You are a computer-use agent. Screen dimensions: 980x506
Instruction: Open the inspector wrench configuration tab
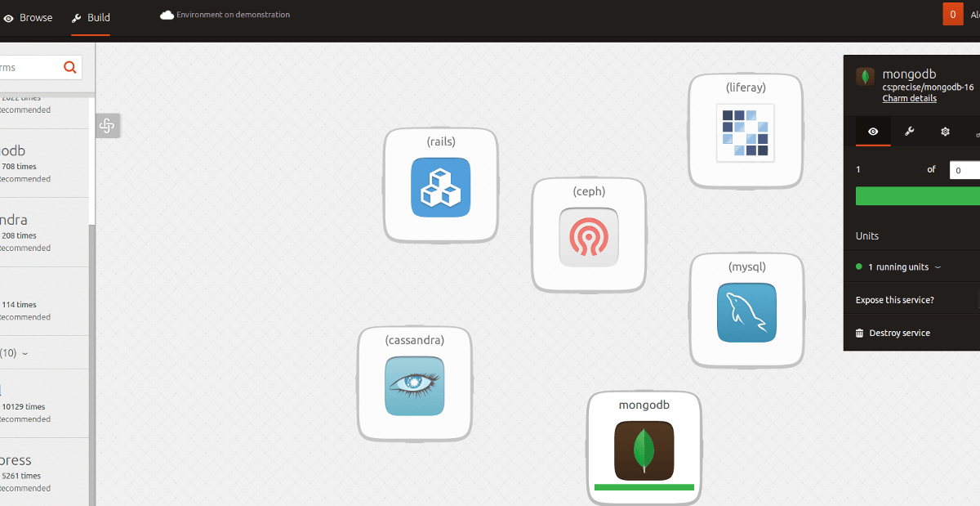(x=909, y=131)
